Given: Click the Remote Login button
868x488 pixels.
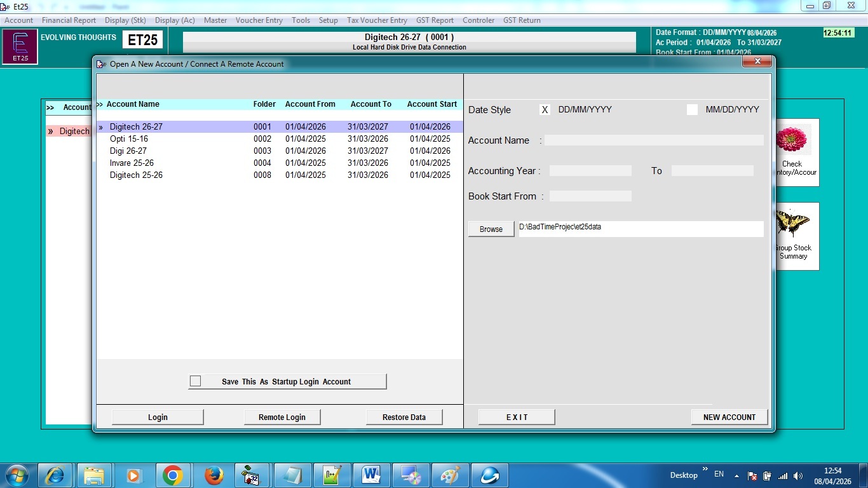Looking at the screenshot, I should tap(281, 417).
